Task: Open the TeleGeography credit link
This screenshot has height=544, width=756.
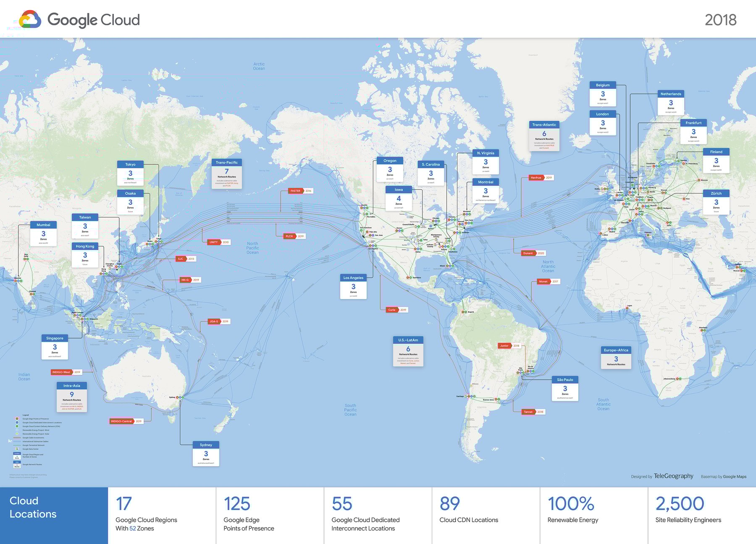Action: pos(673,476)
